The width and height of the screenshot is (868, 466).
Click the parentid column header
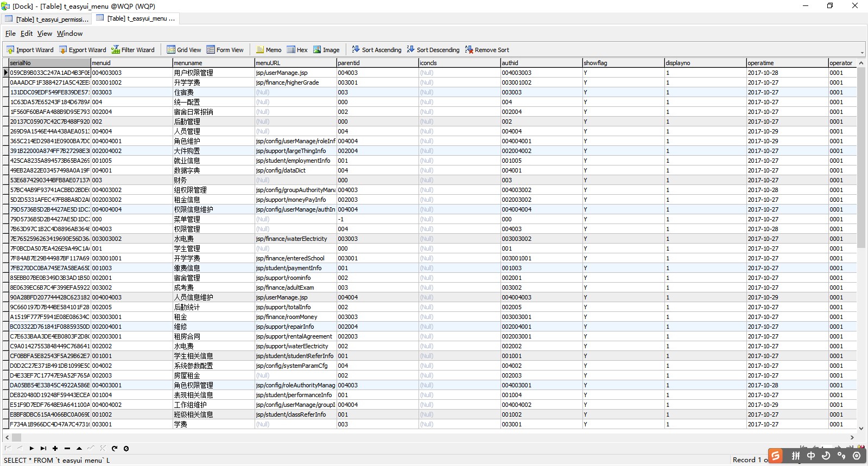tap(377, 63)
